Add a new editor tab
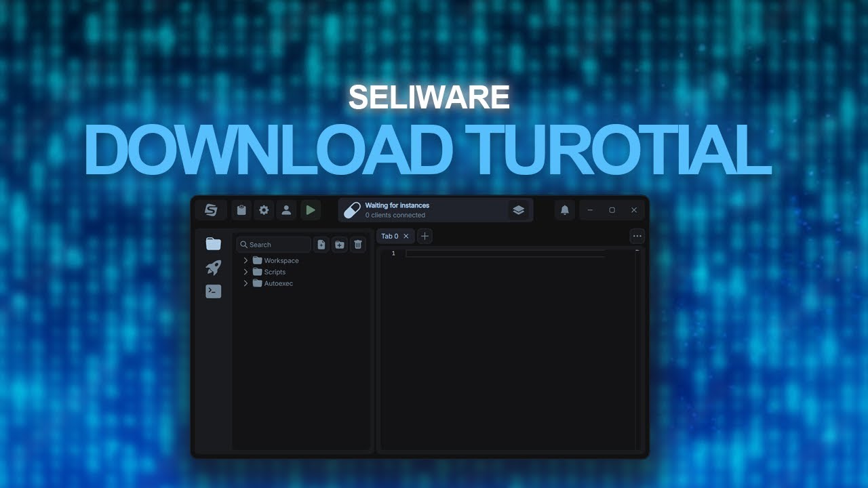This screenshot has height=488, width=868. [425, 236]
